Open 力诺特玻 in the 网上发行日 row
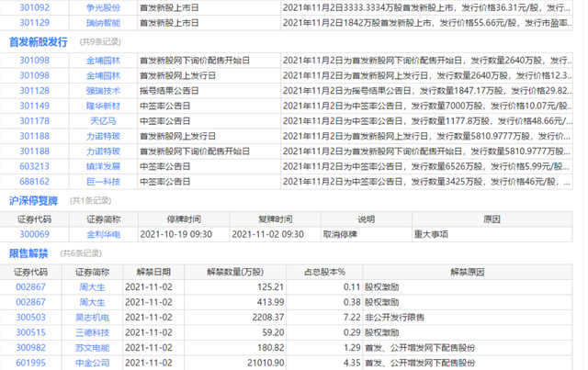The image size is (588, 370). (103, 136)
